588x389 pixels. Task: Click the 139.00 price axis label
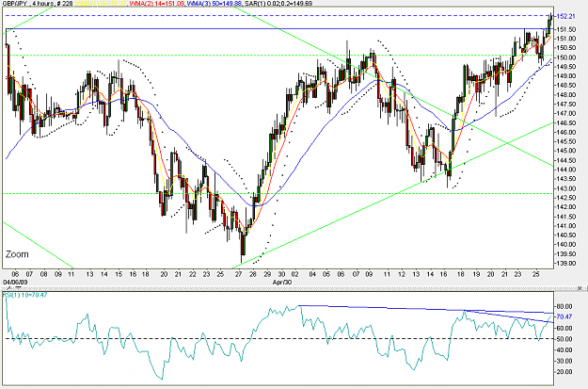click(566, 264)
